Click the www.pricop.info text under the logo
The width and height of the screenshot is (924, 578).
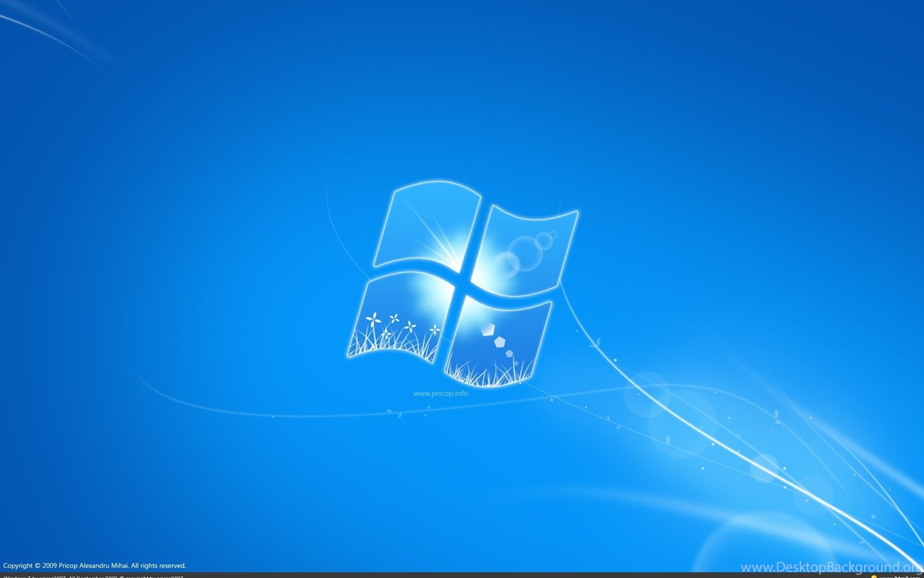pyautogui.click(x=440, y=393)
